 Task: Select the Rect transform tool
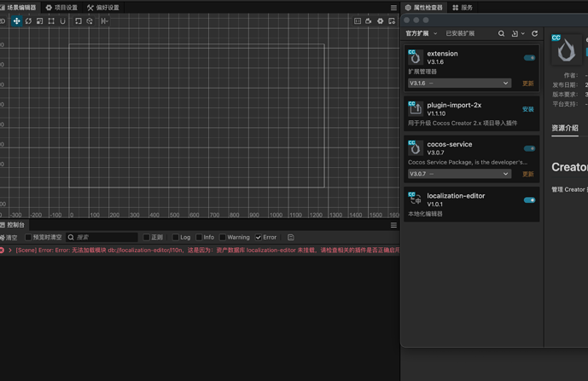51,21
